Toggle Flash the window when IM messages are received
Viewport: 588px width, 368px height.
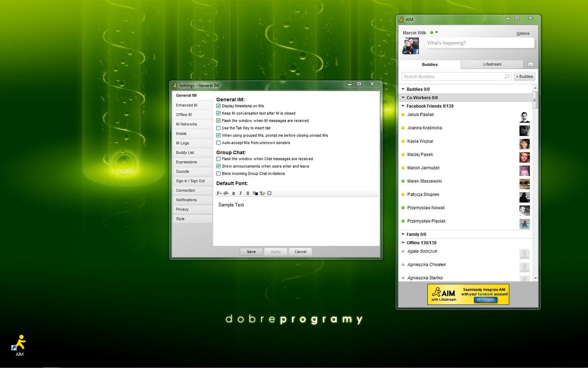218,121
